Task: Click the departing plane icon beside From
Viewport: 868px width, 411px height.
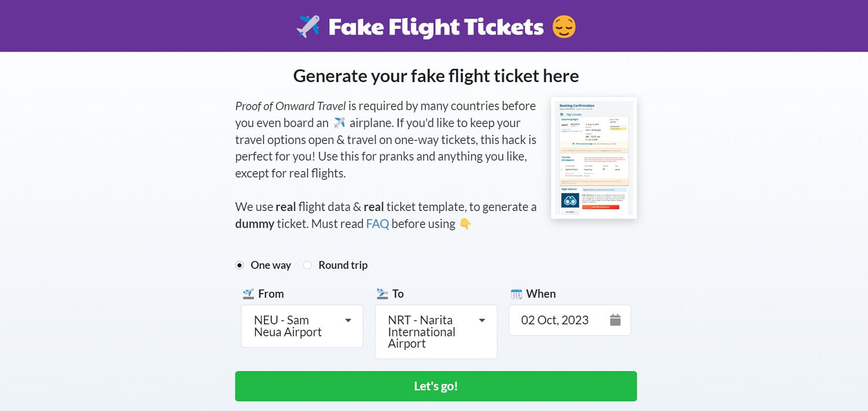Action: tap(248, 294)
